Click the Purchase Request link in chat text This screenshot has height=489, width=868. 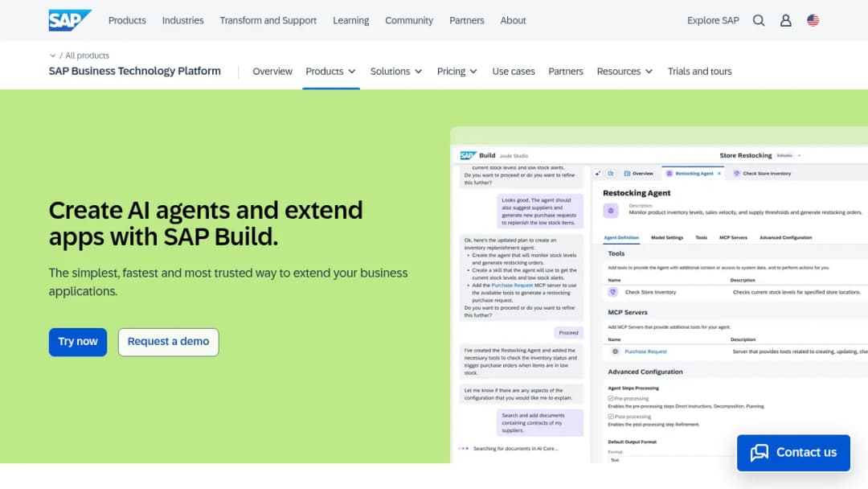point(512,286)
